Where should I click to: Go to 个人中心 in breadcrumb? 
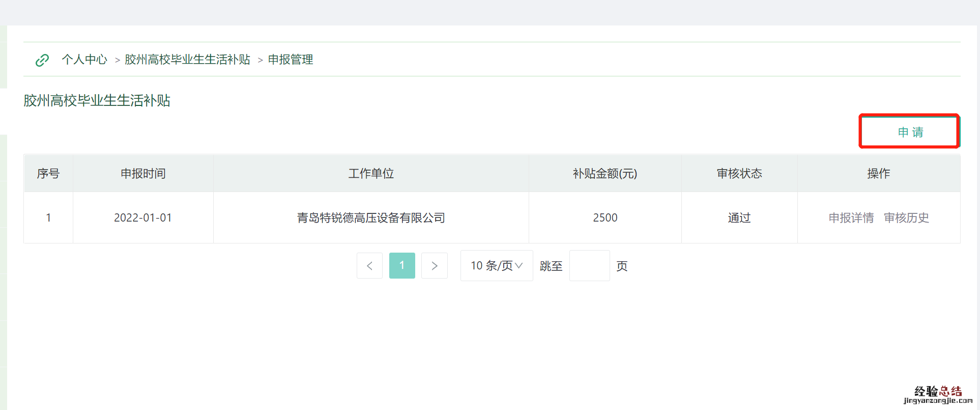click(84, 60)
